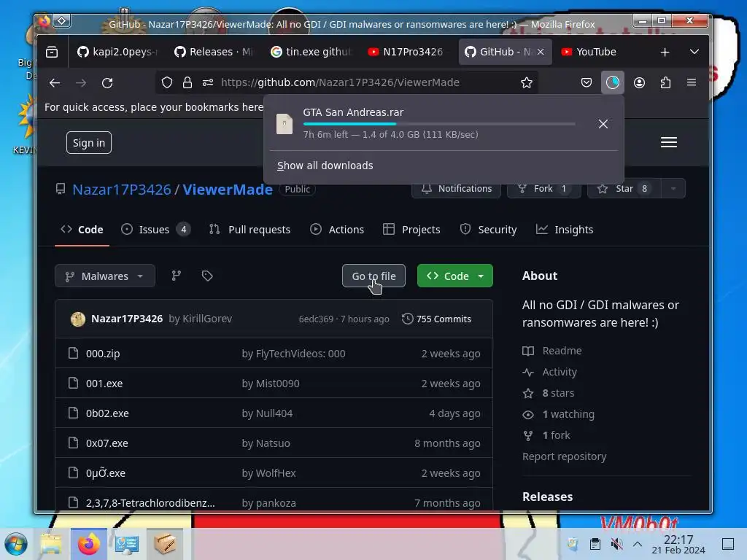Click the site padlock icon
This screenshot has width=747, height=560.
coord(187,83)
